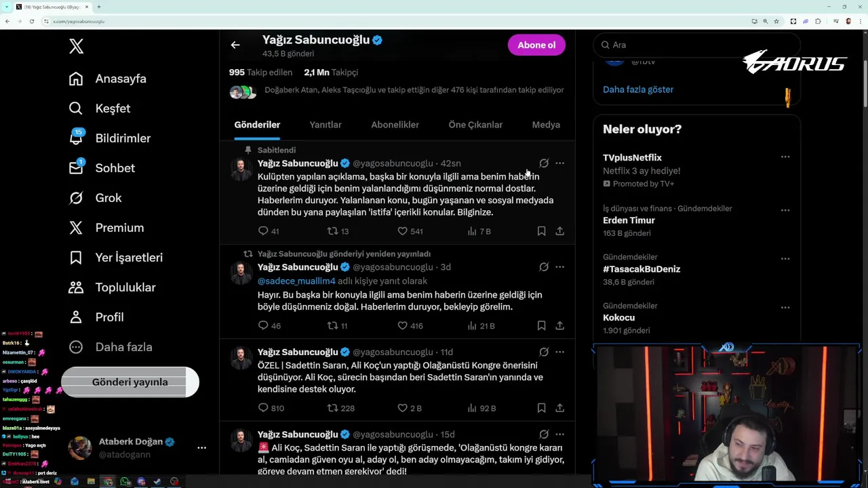This screenshot has height=488, width=868.
Task: Click the X logo in sidebar
Action: point(76,46)
